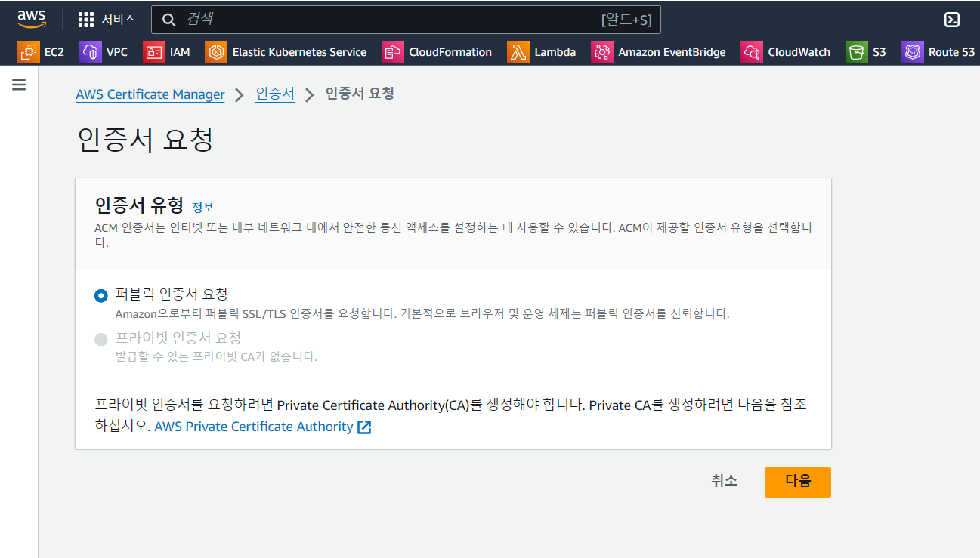Click the current breadcrumb 인증서 요청
Screen dimensions: 980x558
click(360, 94)
